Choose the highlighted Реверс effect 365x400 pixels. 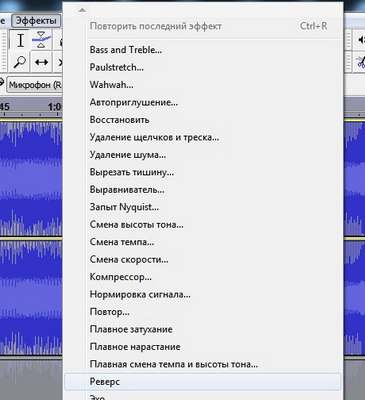click(x=203, y=382)
